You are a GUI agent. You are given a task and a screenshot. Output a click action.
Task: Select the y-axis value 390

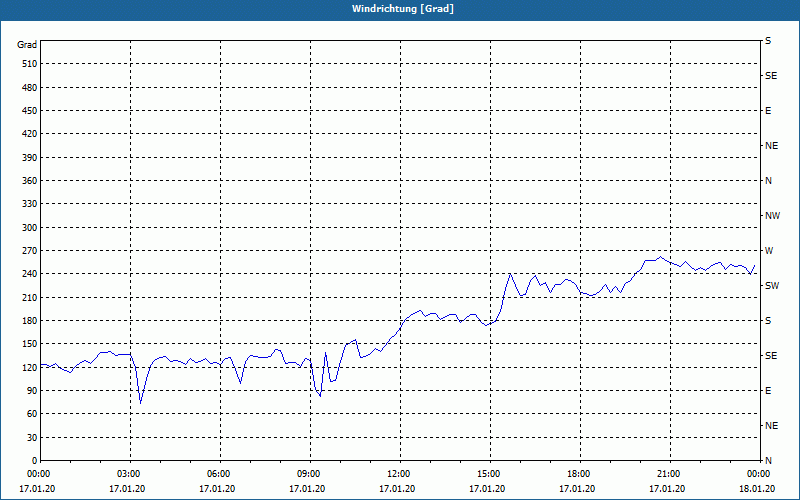pos(30,158)
